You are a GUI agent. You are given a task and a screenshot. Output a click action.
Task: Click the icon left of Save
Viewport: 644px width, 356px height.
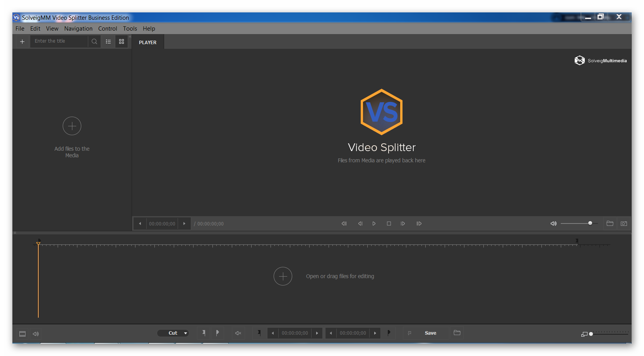click(x=409, y=333)
